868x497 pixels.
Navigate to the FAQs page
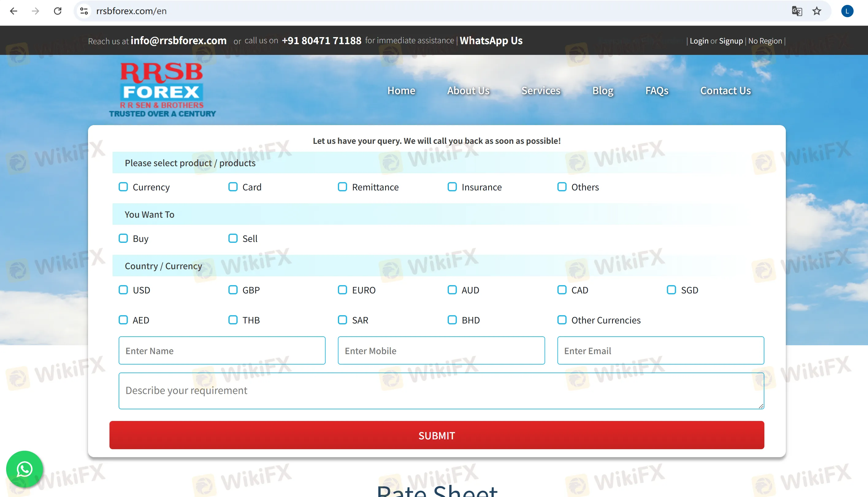click(x=656, y=90)
